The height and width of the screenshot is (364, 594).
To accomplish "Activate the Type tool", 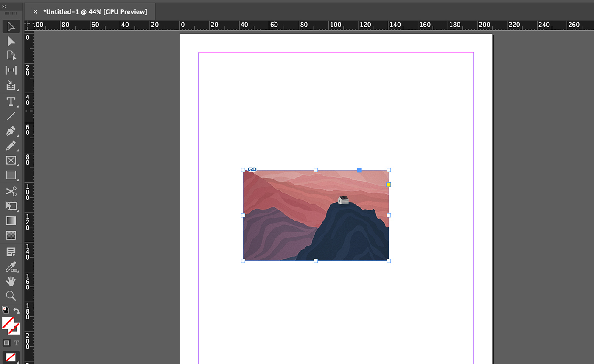I will click(x=11, y=102).
